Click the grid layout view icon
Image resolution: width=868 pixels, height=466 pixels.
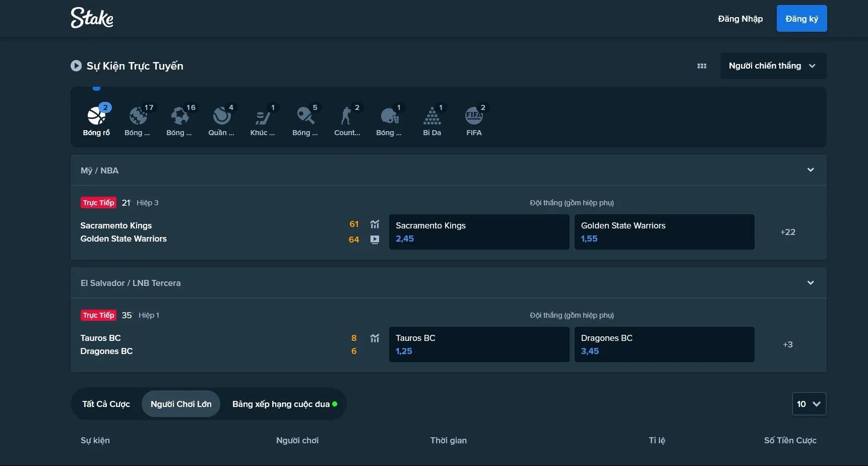click(702, 66)
